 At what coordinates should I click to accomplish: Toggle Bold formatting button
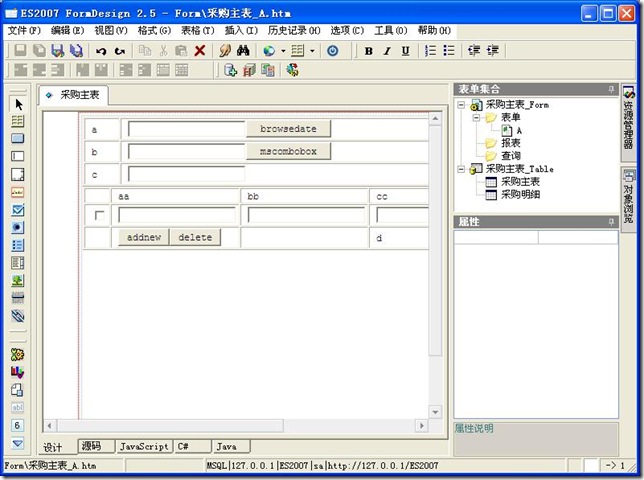(368, 50)
